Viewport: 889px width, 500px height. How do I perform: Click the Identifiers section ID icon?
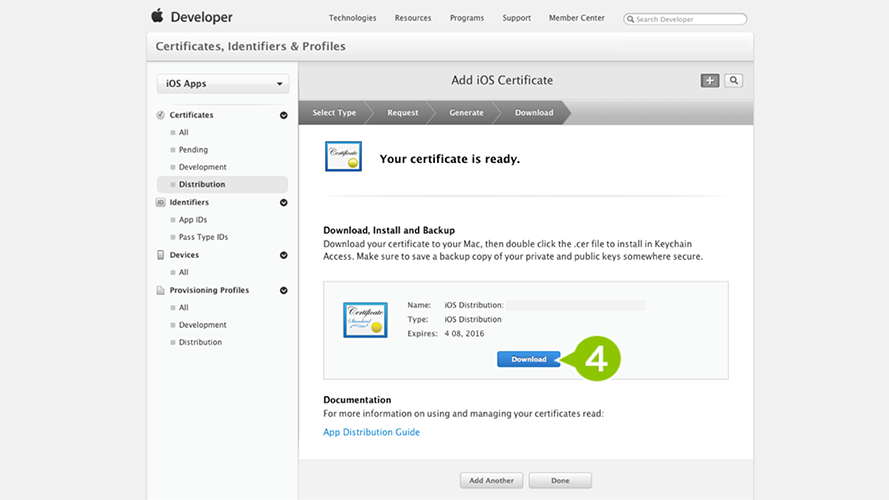click(x=160, y=202)
